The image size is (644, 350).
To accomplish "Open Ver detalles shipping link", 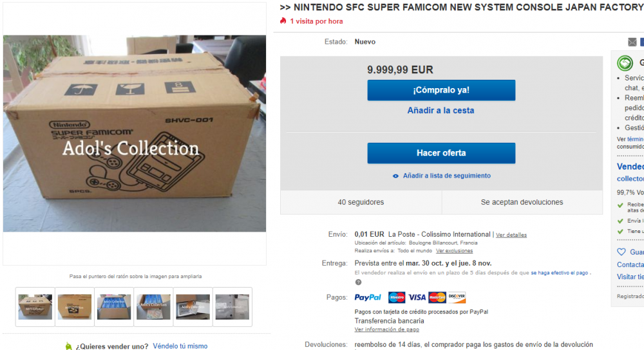I will 511,235.
